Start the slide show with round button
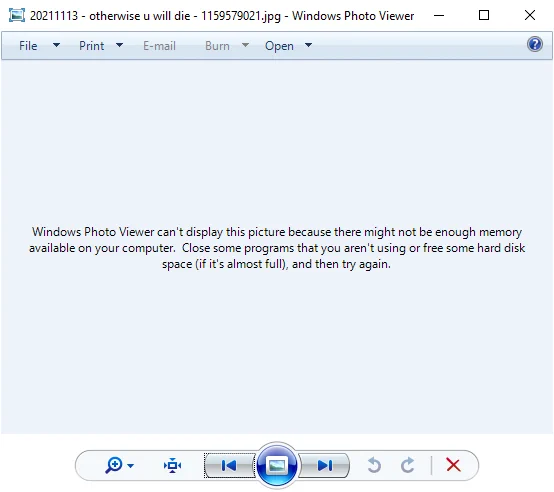 click(x=277, y=465)
